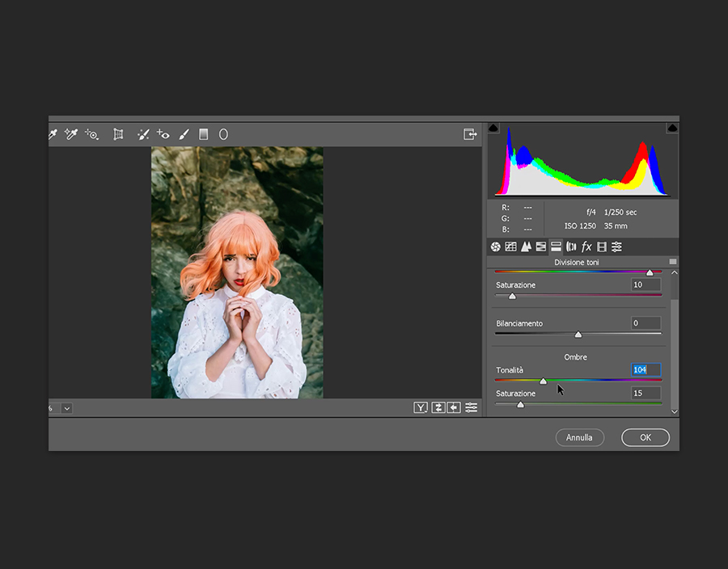Click the highlights Saturazione value field
The width and height of the screenshot is (728, 569).
645,284
